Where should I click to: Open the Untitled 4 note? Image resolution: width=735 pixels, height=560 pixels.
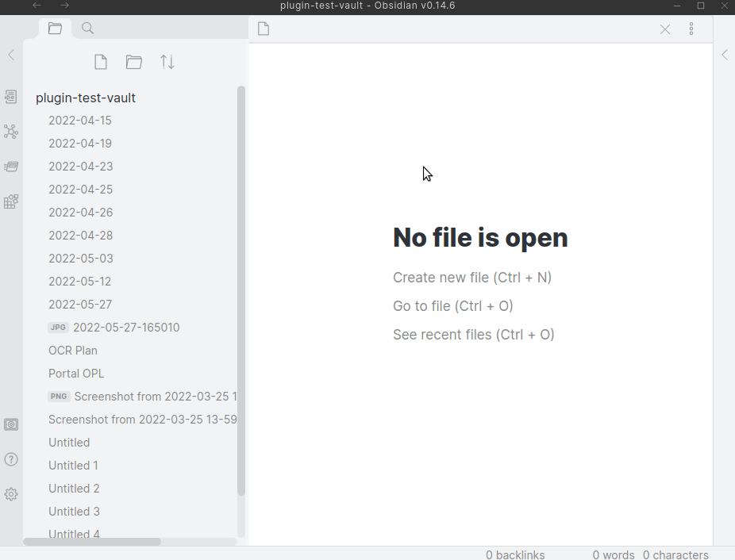(74, 533)
